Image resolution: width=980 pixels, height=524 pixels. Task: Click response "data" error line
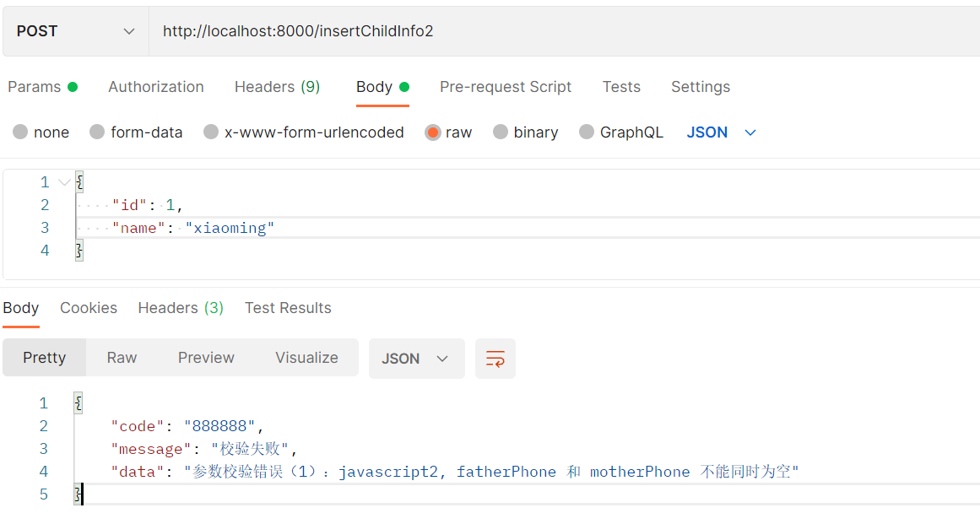pyautogui.click(x=454, y=472)
